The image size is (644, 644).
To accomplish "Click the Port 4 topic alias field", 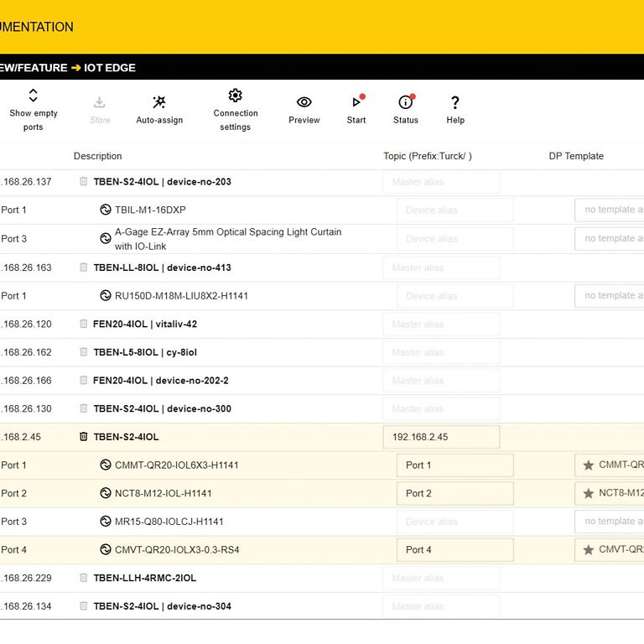I will tap(454, 550).
